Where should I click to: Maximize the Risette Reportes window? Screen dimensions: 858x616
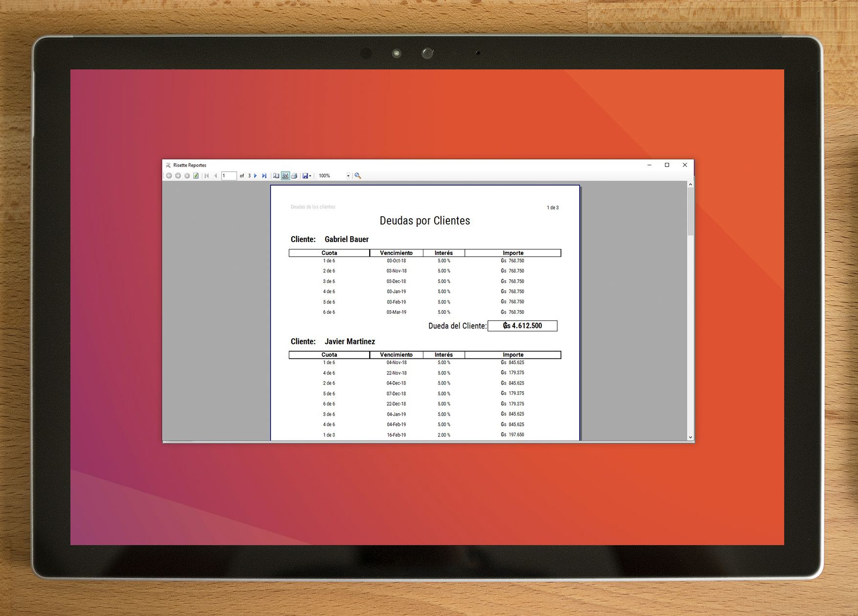667,165
